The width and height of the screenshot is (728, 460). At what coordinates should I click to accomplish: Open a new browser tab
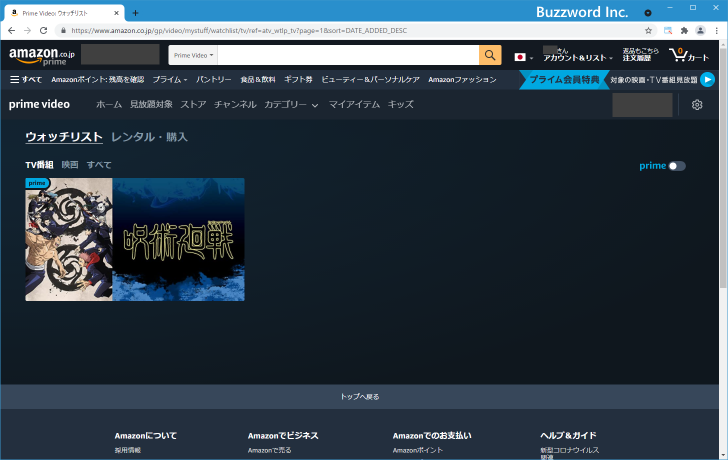pyautogui.click(x=135, y=13)
